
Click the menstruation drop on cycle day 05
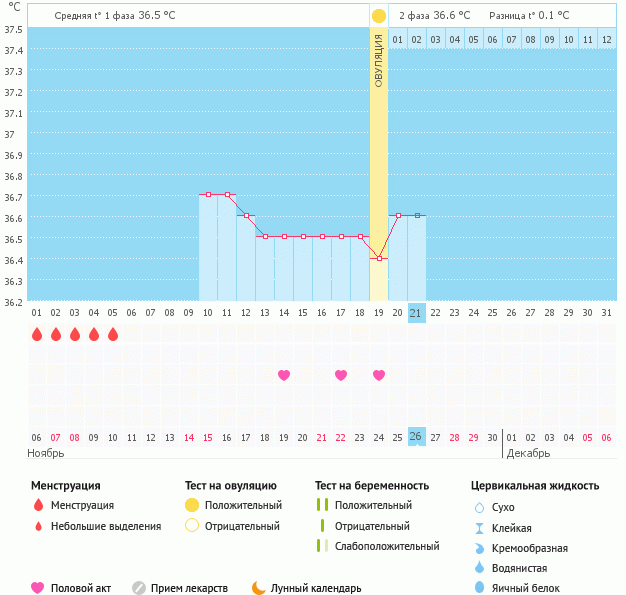click(x=113, y=334)
